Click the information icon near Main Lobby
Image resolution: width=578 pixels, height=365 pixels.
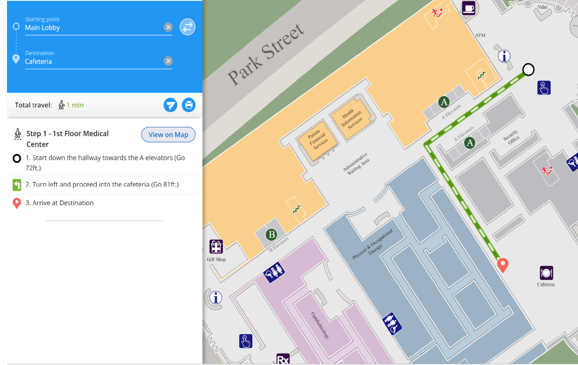click(504, 56)
